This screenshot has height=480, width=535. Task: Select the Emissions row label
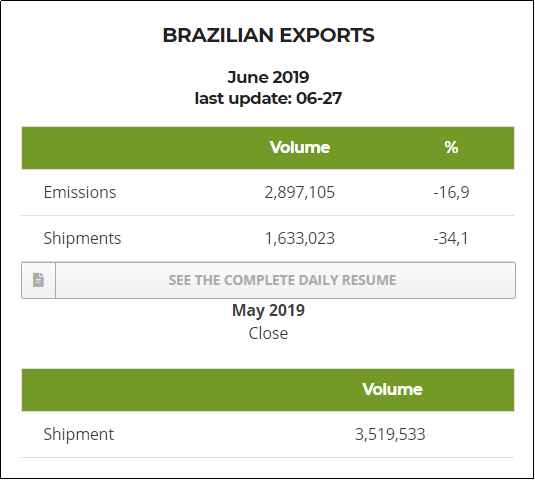tap(80, 192)
